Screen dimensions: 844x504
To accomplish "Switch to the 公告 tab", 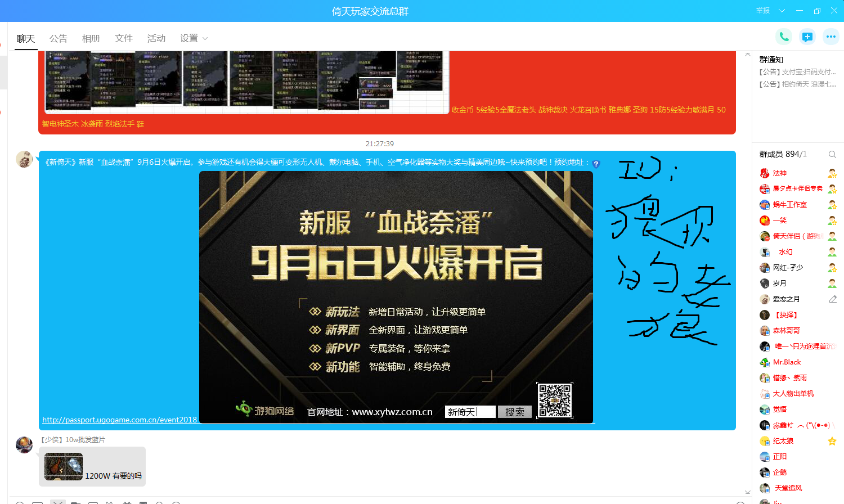I will [59, 38].
